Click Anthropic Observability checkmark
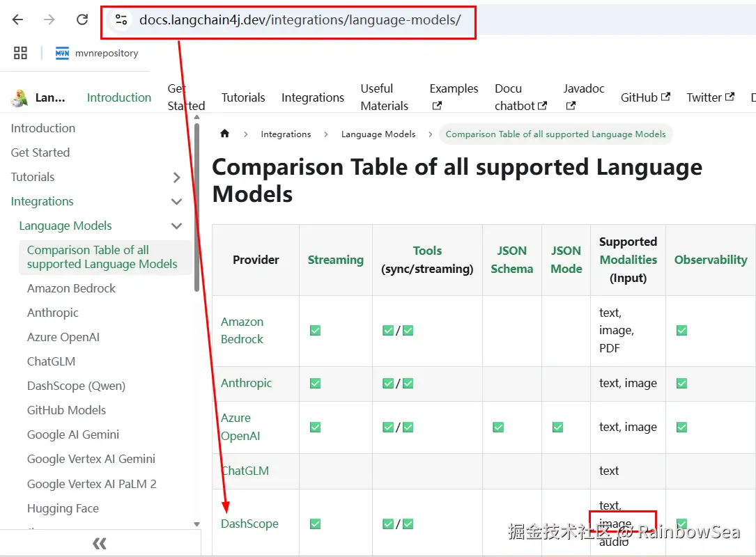The height and width of the screenshot is (557, 756). coord(681,384)
